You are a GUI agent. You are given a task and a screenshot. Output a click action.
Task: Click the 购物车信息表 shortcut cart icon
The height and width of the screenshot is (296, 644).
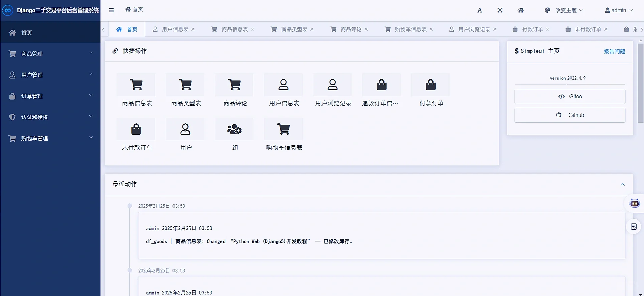point(283,129)
